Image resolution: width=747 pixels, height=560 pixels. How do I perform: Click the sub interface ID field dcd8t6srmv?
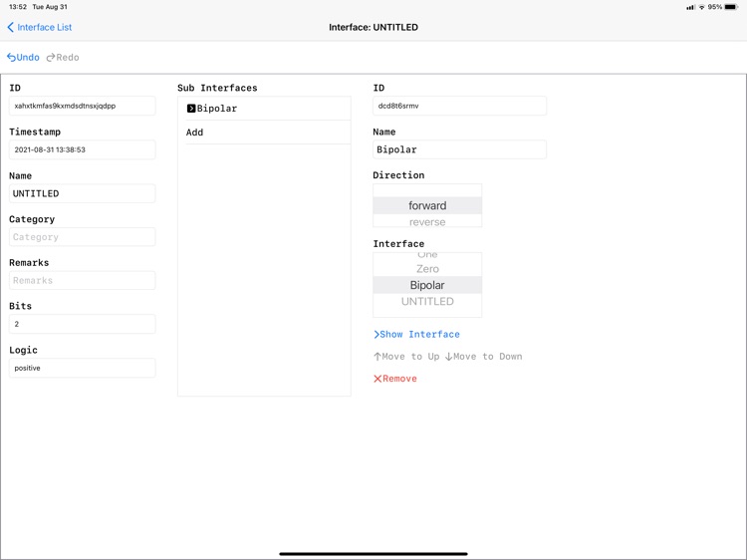tap(459, 106)
